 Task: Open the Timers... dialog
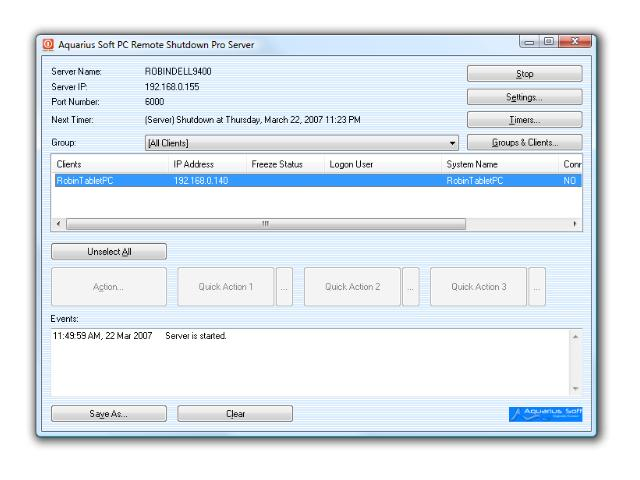(x=524, y=120)
